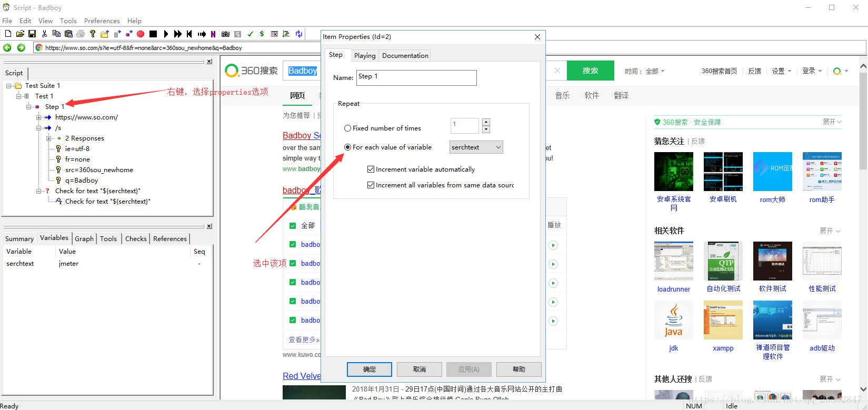This screenshot has height=410, width=868.
Task: Play one request with the step arrow
Action: [202, 34]
